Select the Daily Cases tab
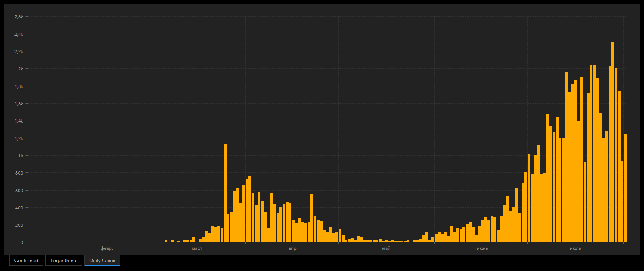The image size is (644, 271). coord(102,261)
